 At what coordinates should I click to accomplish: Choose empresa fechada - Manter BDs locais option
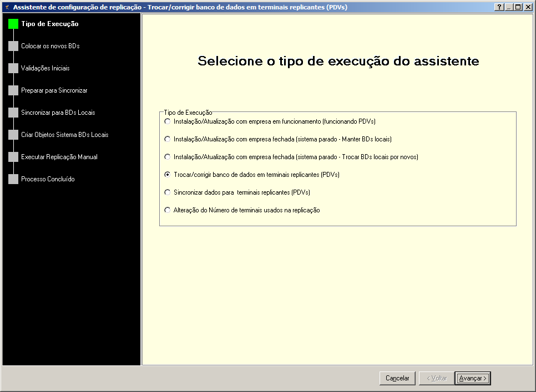[x=168, y=139]
